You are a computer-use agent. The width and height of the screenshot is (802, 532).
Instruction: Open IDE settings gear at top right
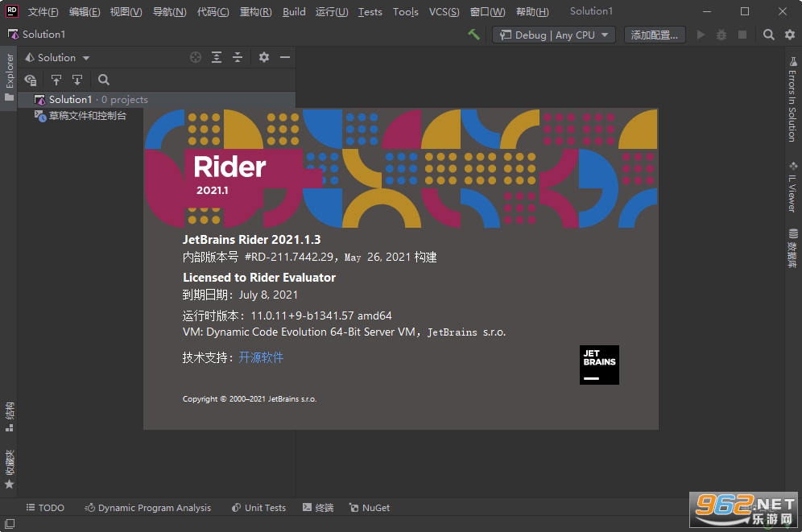coord(790,35)
